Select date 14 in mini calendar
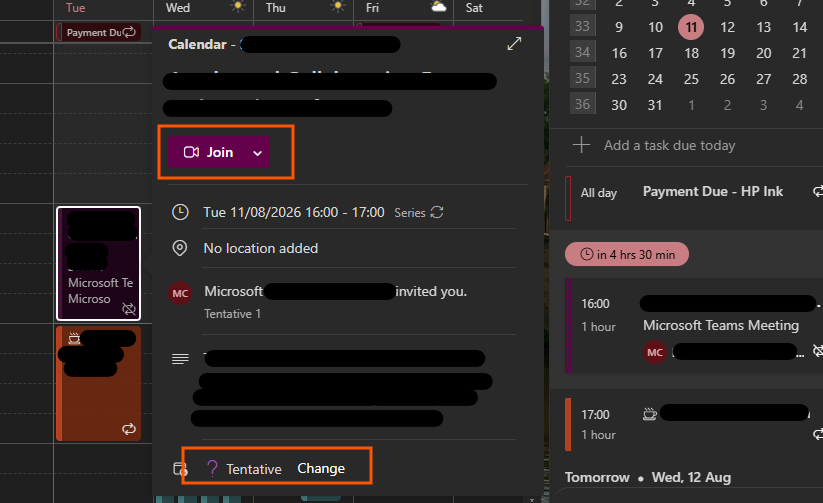The image size is (823, 503). pos(799,27)
